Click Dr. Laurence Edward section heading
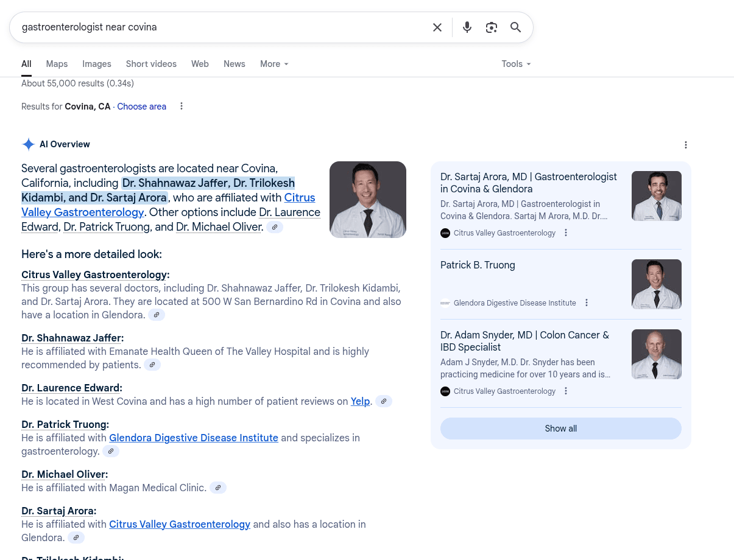 (72, 388)
